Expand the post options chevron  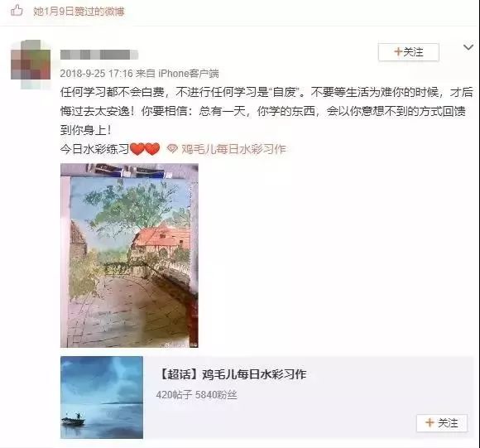pyautogui.click(x=468, y=47)
